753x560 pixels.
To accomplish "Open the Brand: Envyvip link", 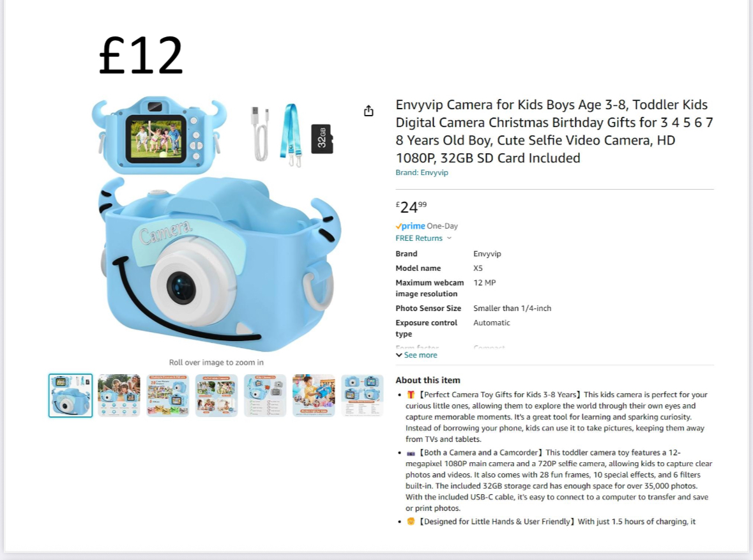I will click(x=422, y=172).
